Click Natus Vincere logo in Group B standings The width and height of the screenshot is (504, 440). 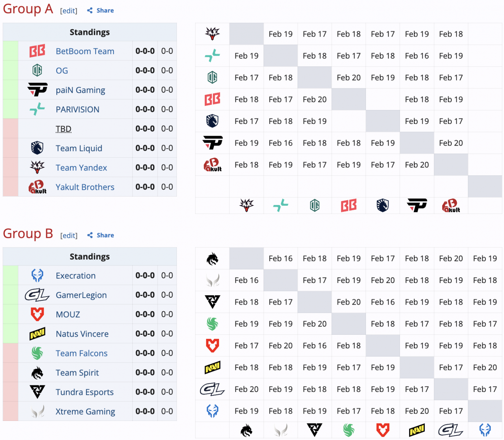click(x=37, y=334)
